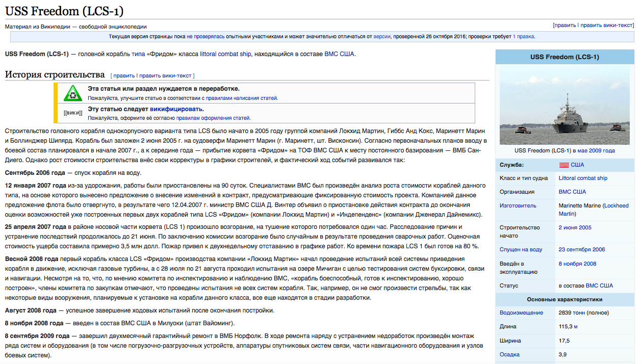Click the 'Основные характеристики' infobox subheader

564,300
